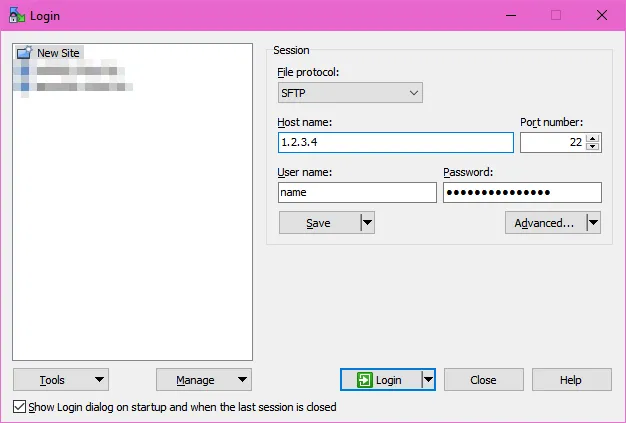
Task: Select the New Site computer icon
Action: point(24,53)
